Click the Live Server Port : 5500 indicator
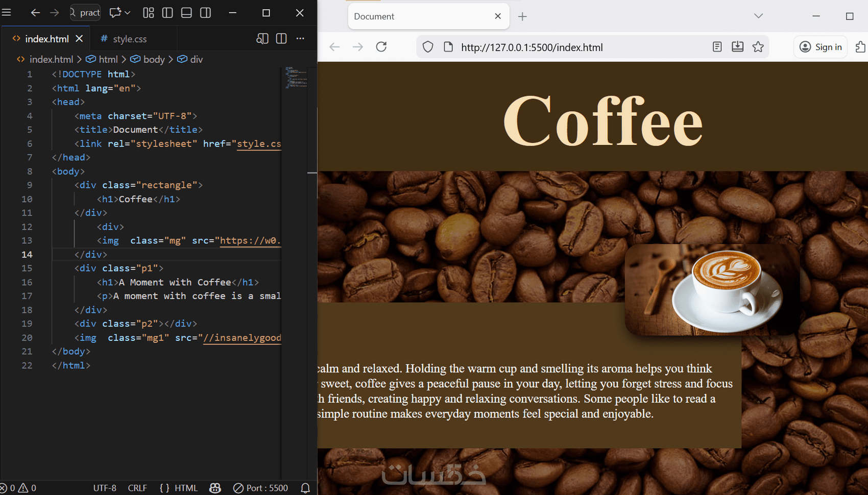This screenshot has height=495, width=868. (x=261, y=488)
